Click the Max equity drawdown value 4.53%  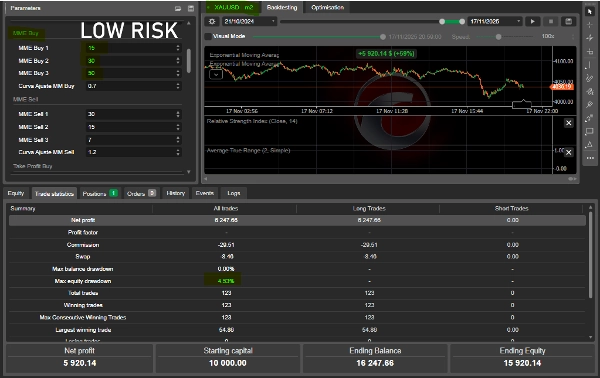[x=226, y=281]
